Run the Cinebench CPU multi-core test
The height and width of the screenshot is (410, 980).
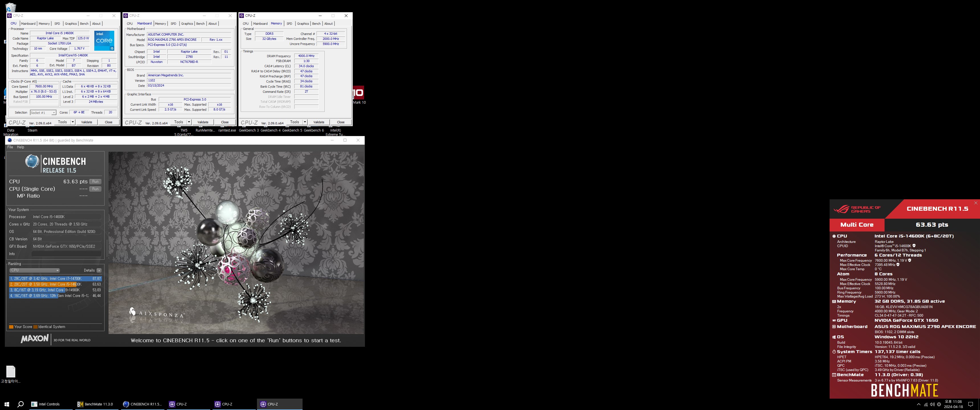tap(95, 182)
